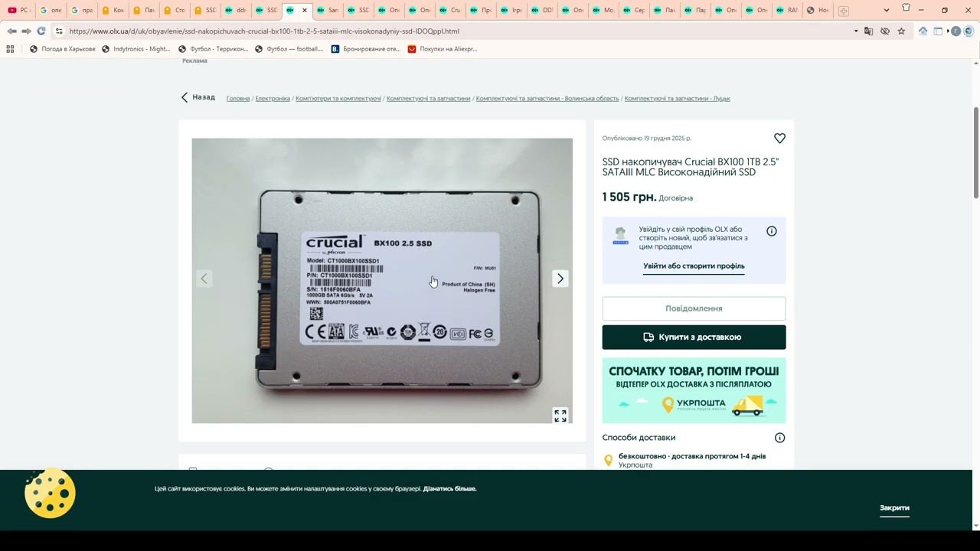Switch to the 'Sam' OLX tab
Image resolution: width=980 pixels, height=551 pixels.
pos(328,11)
